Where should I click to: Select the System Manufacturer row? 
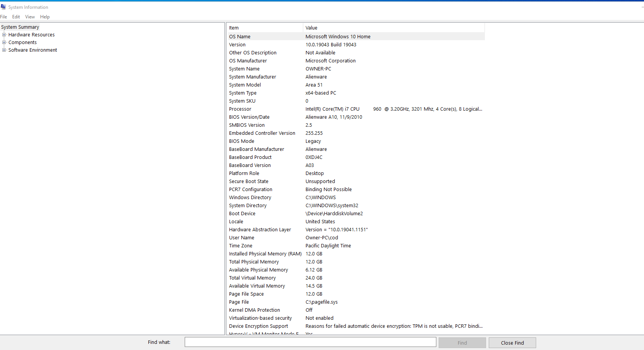click(356, 77)
